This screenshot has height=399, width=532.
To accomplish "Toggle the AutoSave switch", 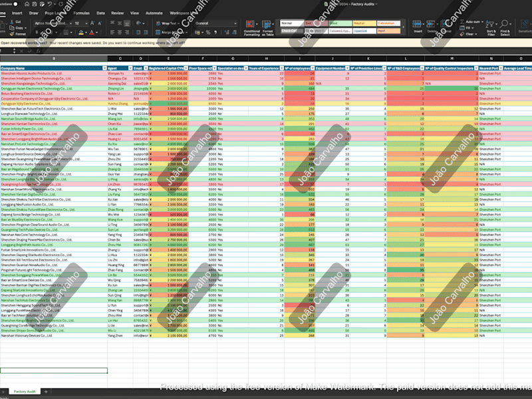I will tap(15, 4).
